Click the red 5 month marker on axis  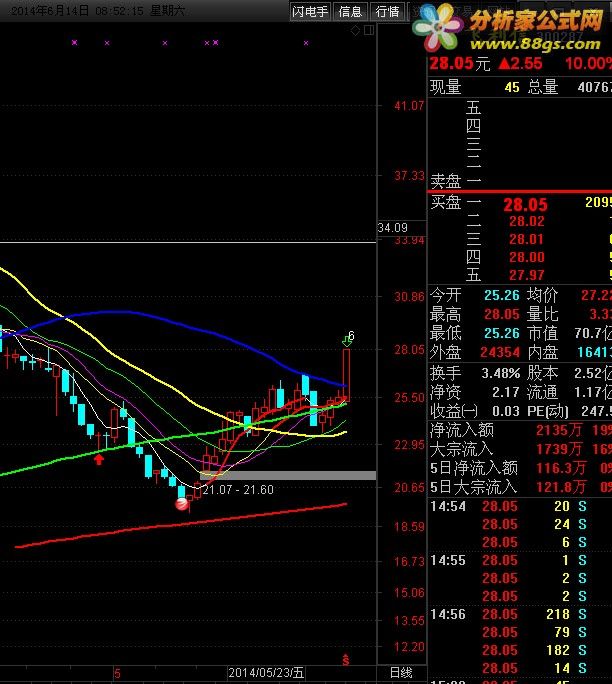tap(117, 674)
